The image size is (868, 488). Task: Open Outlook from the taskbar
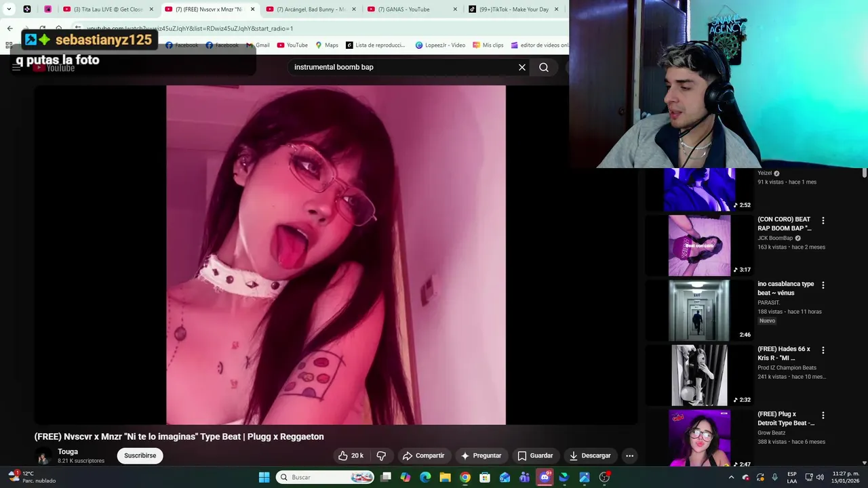(505, 477)
